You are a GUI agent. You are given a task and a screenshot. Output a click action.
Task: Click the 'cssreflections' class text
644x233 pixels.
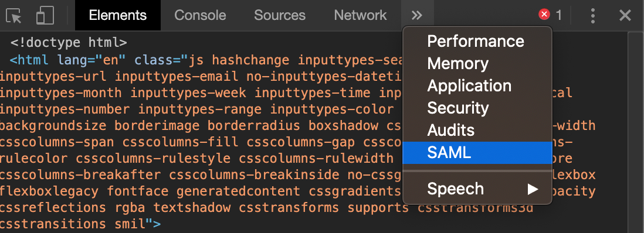(x=53, y=208)
